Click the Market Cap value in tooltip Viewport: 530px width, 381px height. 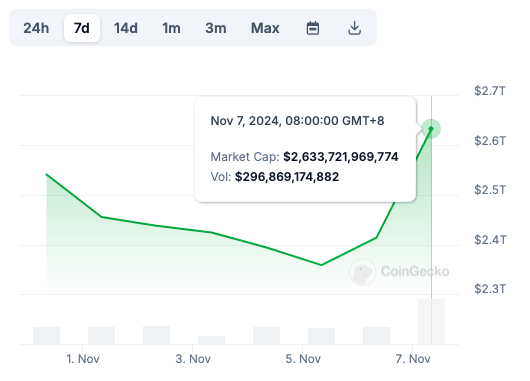(341, 157)
